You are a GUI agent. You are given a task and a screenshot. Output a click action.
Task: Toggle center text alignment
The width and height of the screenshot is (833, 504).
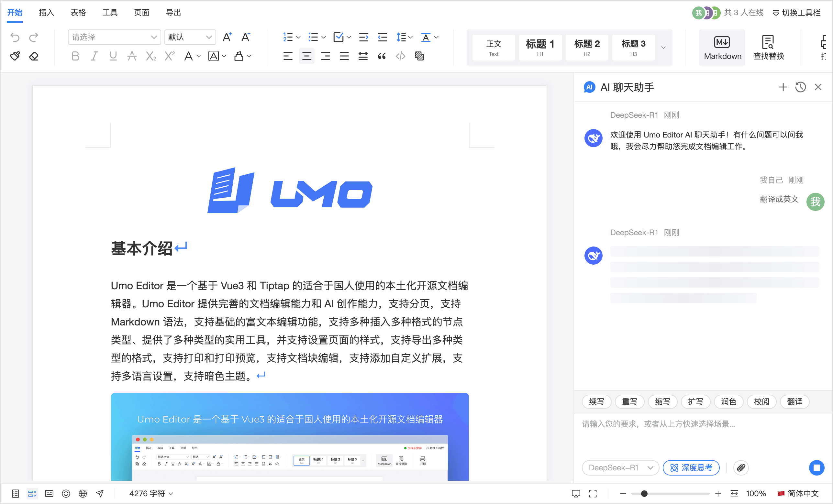pos(306,56)
